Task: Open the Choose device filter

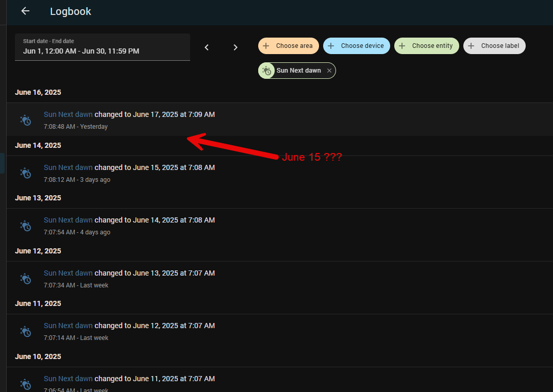Action: tap(356, 45)
